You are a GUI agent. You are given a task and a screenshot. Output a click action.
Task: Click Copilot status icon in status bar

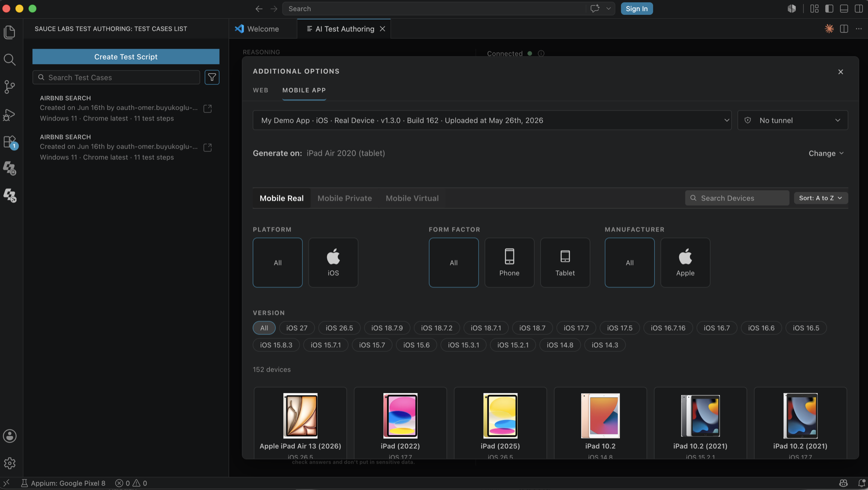(844, 483)
